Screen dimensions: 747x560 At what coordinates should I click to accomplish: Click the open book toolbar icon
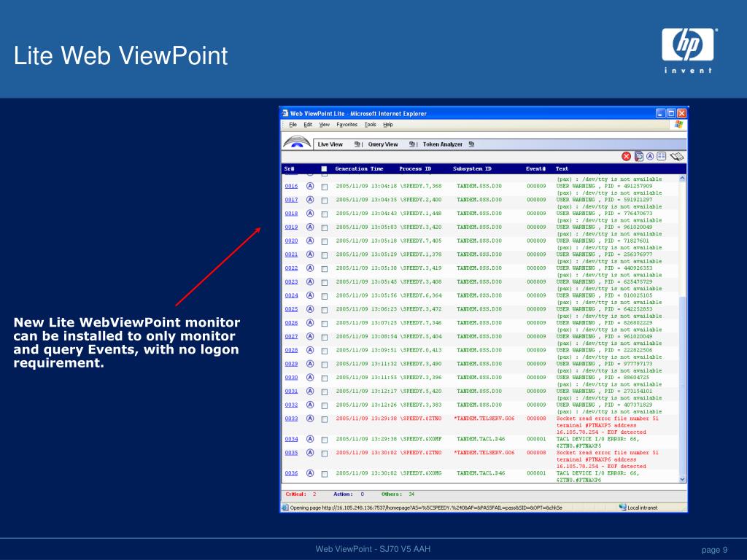click(x=676, y=157)
